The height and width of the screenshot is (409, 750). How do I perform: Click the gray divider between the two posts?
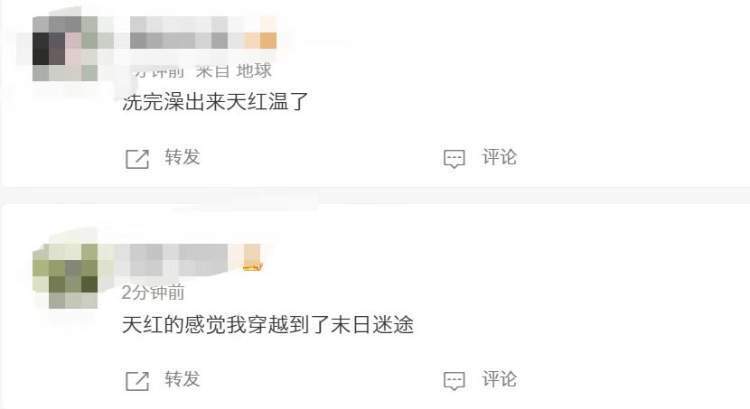coord(375,195)
